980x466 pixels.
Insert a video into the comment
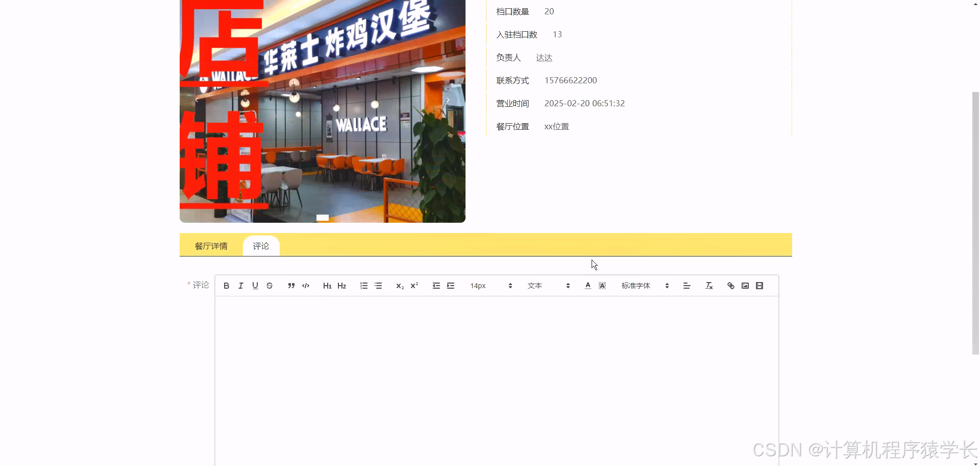point(759,286)
